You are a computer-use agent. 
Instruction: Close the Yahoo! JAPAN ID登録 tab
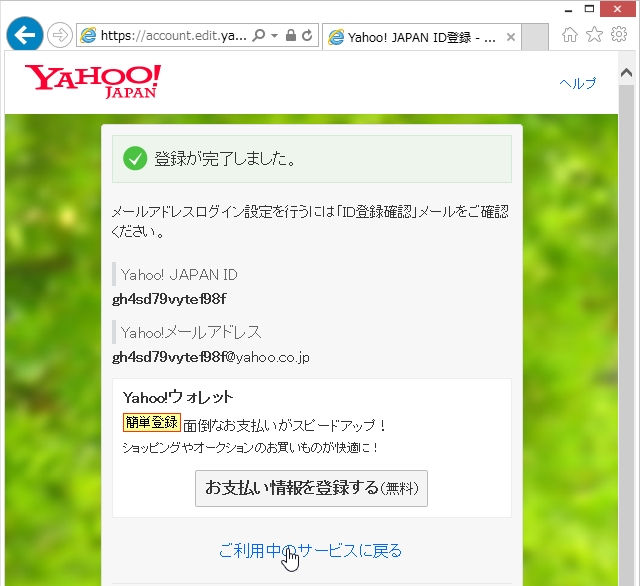(510, 37)
